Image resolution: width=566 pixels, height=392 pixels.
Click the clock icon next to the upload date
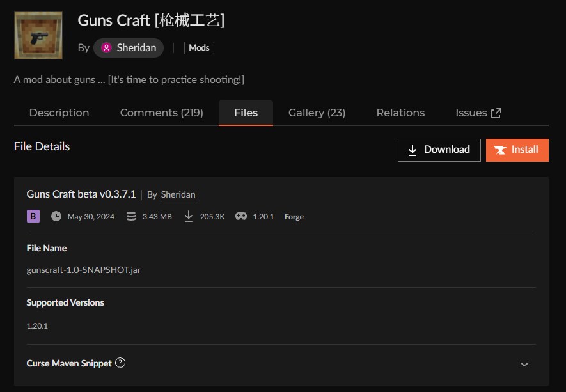tap(56, 216)
